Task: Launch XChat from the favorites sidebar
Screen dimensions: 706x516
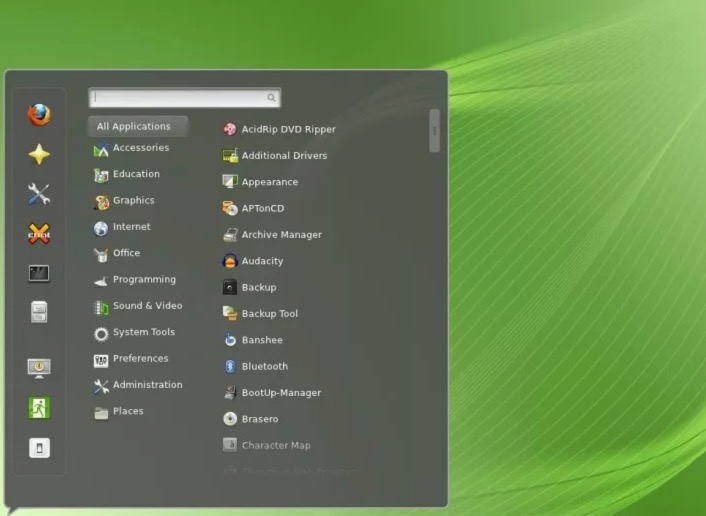Action: pyautogui.click(x=39, y=234)
